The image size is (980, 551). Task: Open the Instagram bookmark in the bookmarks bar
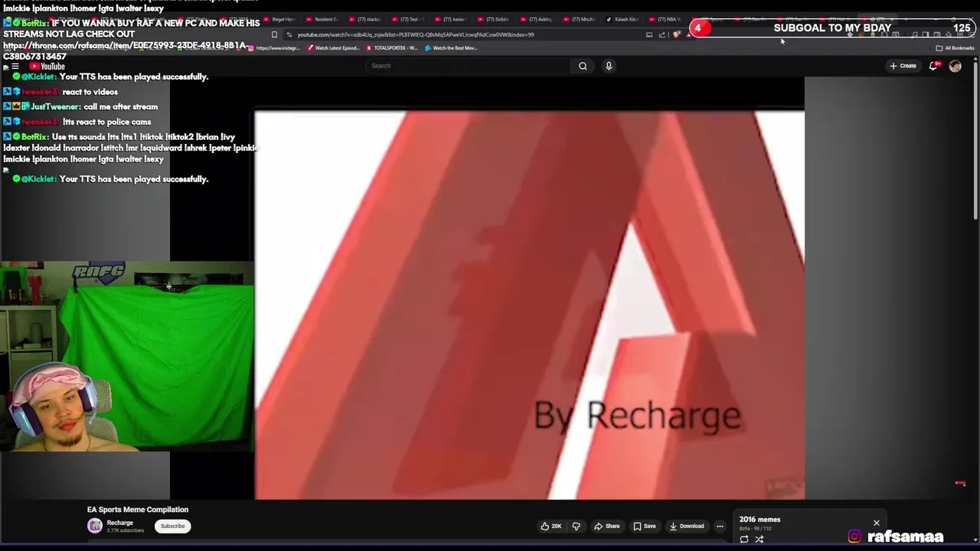274,48
